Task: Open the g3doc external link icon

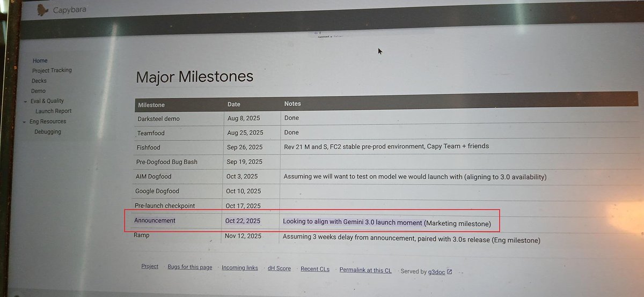Action: [x=450, y=272]
